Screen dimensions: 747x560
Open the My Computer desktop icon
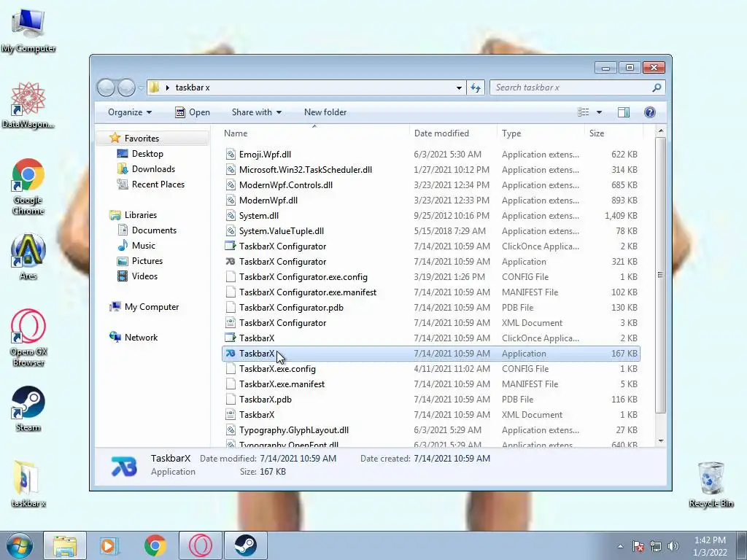[x=28, y=31]
